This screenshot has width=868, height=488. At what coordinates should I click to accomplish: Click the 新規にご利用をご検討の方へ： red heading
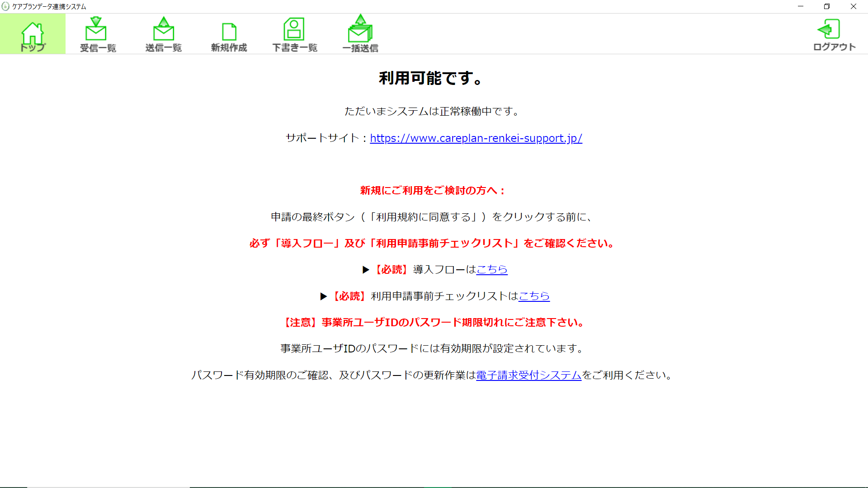point(433,191)
